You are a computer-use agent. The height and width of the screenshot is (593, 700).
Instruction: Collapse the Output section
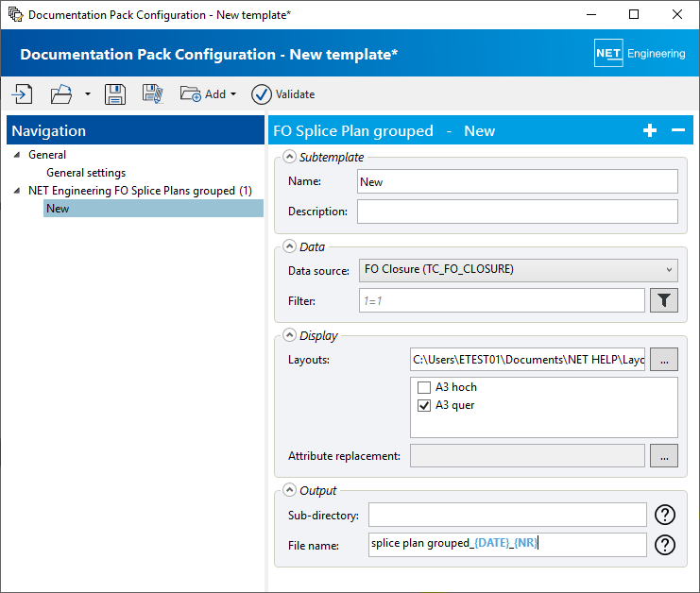[x=289, y=490]
